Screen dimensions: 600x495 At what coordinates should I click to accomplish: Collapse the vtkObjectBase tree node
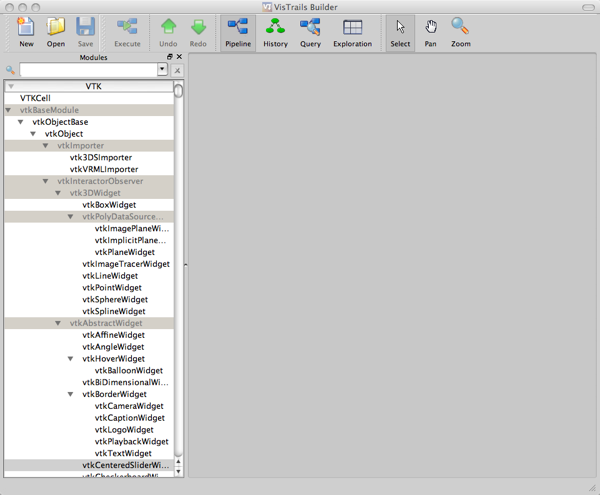(20, 122)
